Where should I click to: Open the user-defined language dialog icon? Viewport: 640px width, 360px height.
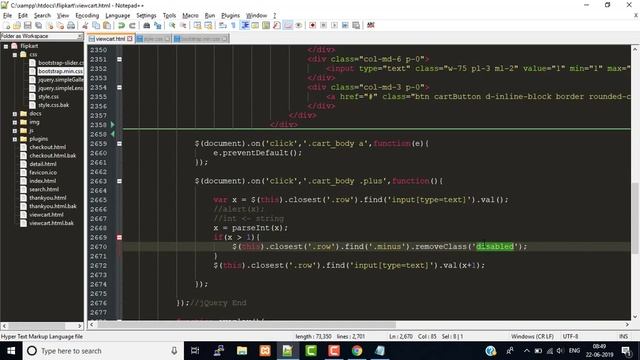click(255, 25)
